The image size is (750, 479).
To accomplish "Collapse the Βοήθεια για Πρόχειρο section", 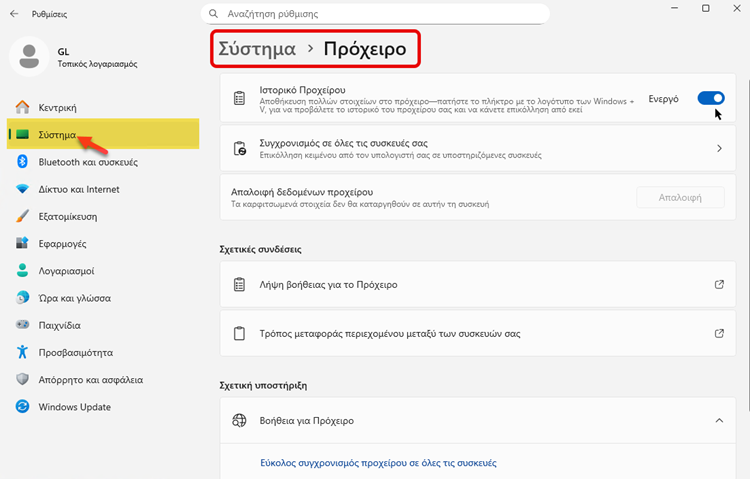I will click(719, 420).
